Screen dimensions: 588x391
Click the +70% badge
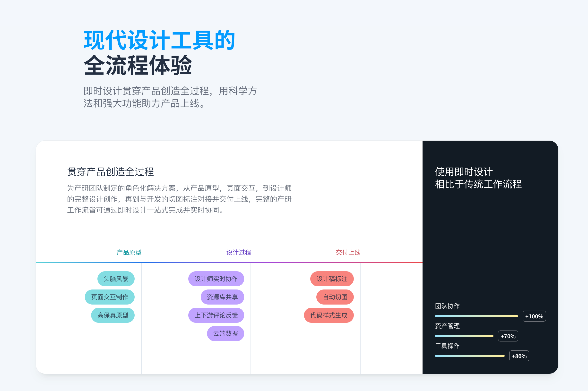coord(508,336)
